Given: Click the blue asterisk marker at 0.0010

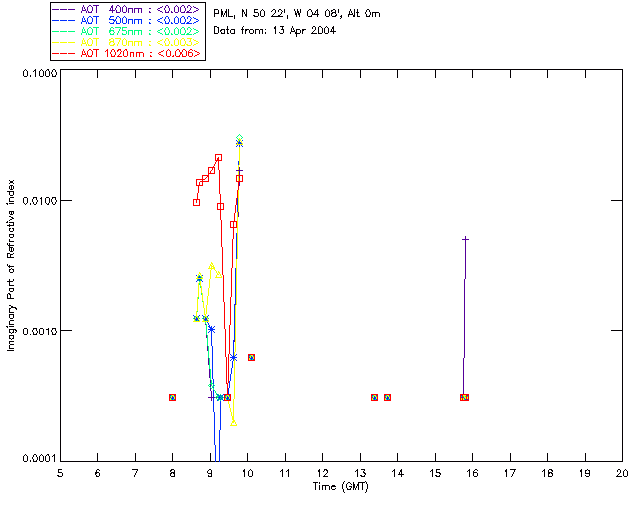Looking at the screenshot, I should coord(211,329).
